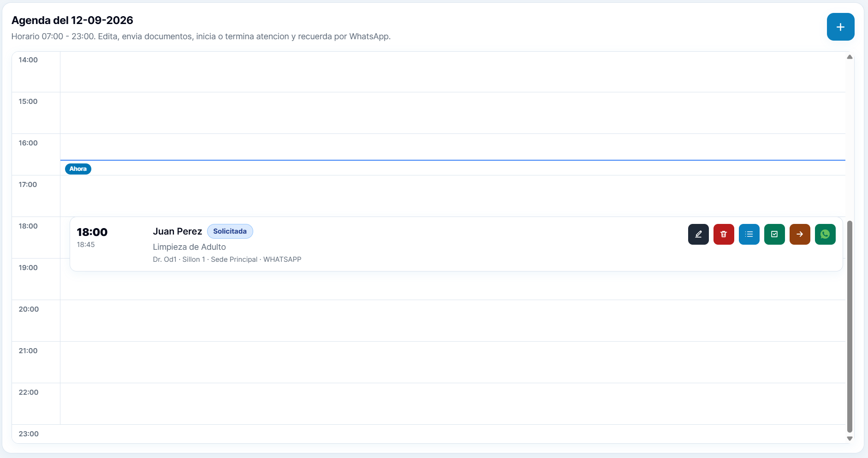Click the 17:00 empty slot row
Viewport: 868px width, 458px height.
(452, 196)
